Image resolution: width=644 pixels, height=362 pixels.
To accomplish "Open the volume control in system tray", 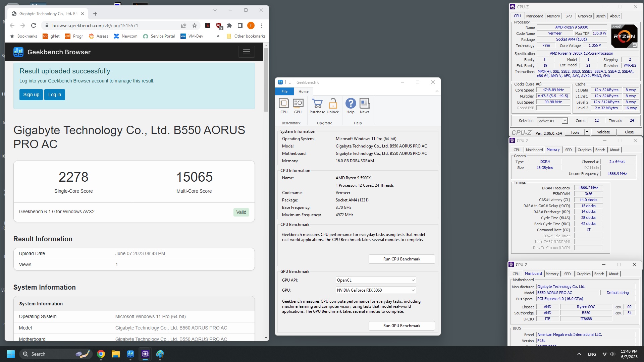I will (612, 354).
